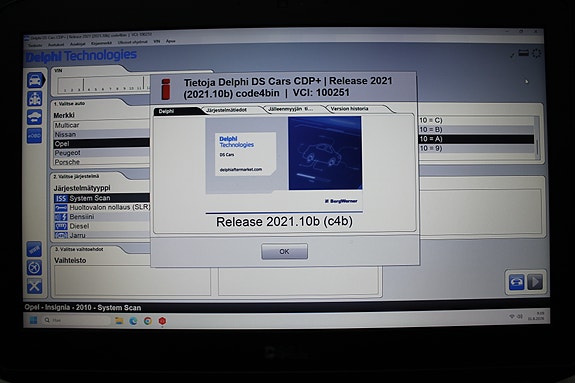This screenshot has height=383, width=575.
Task: Click the year list vertical scrollbar
Action: pyautogui.click(x=537, y=138)
